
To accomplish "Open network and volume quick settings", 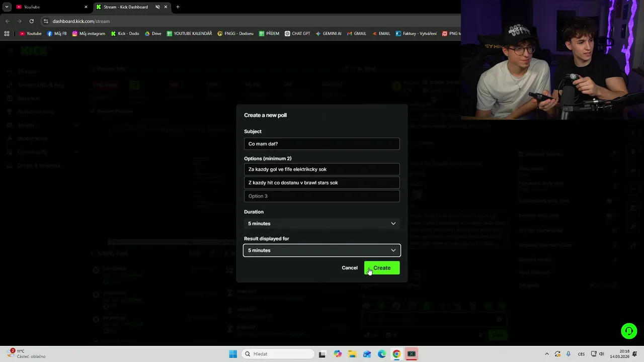I will (598, 354).
